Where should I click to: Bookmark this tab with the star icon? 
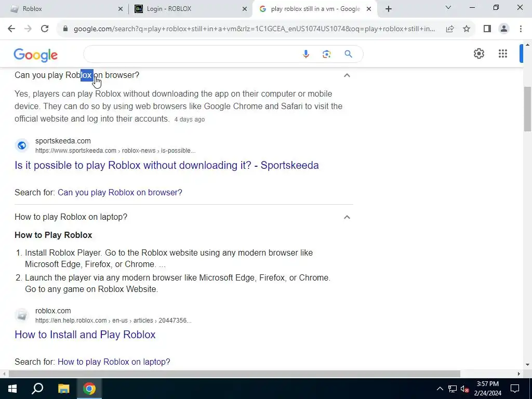tap(467, 29)
